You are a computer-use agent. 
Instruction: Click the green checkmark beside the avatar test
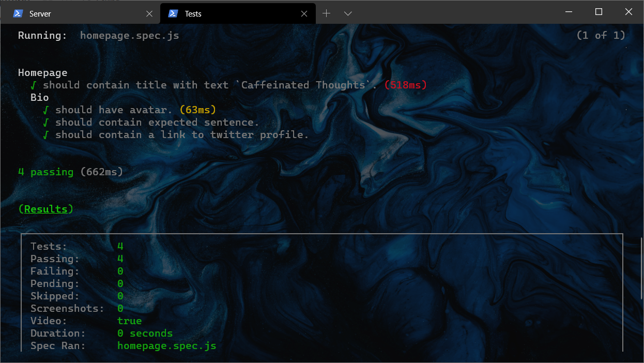pos(45,110)
